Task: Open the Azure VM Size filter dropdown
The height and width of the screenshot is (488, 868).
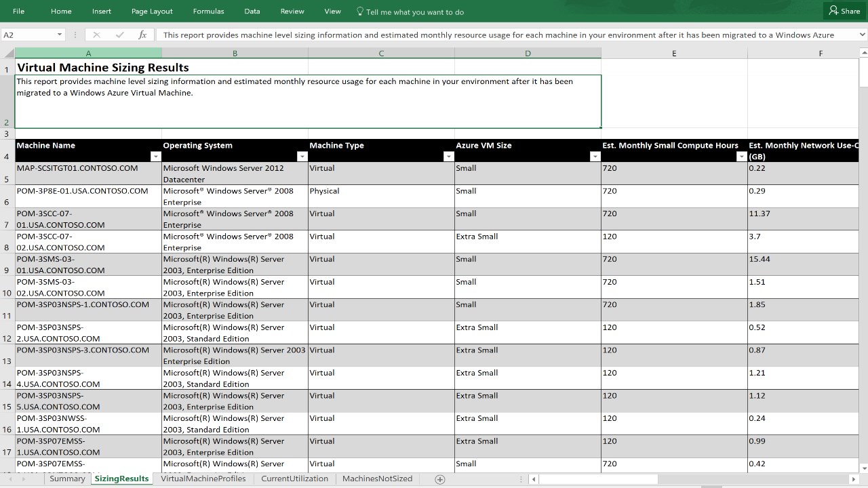Action: pyautogui.click(x=595, y=157)
